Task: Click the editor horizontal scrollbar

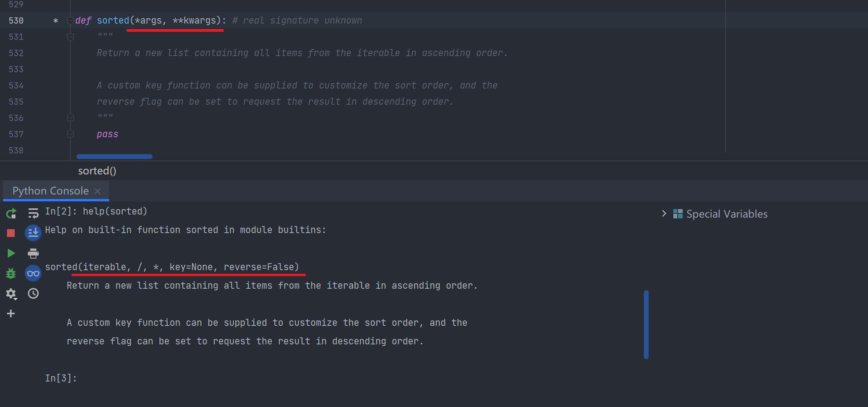Action: [x=115, y=157]
